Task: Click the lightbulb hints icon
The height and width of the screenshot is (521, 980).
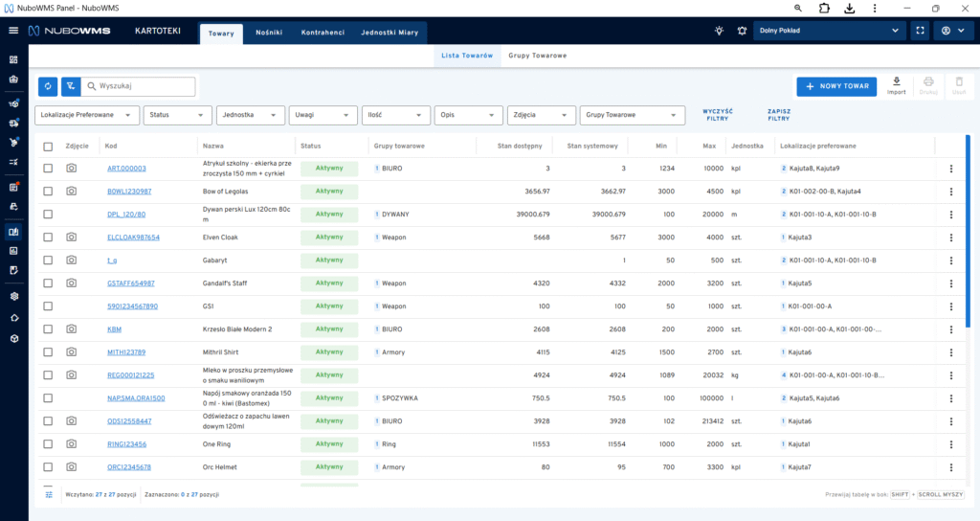Action: [x=719, y=31]
